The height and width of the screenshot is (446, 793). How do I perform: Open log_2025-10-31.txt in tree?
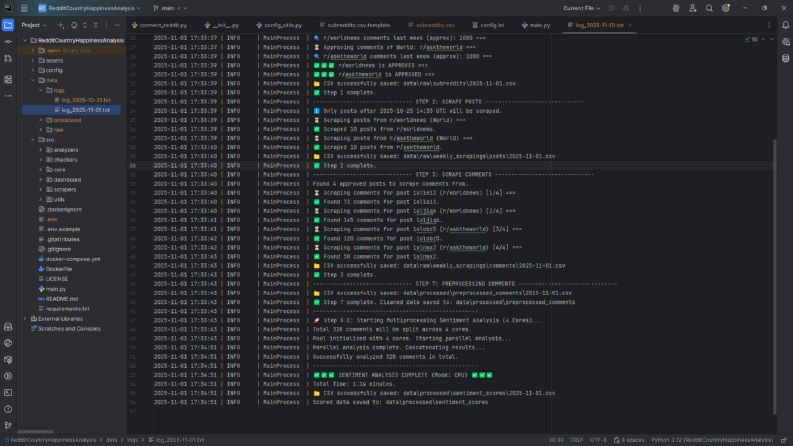coord(83,100)
